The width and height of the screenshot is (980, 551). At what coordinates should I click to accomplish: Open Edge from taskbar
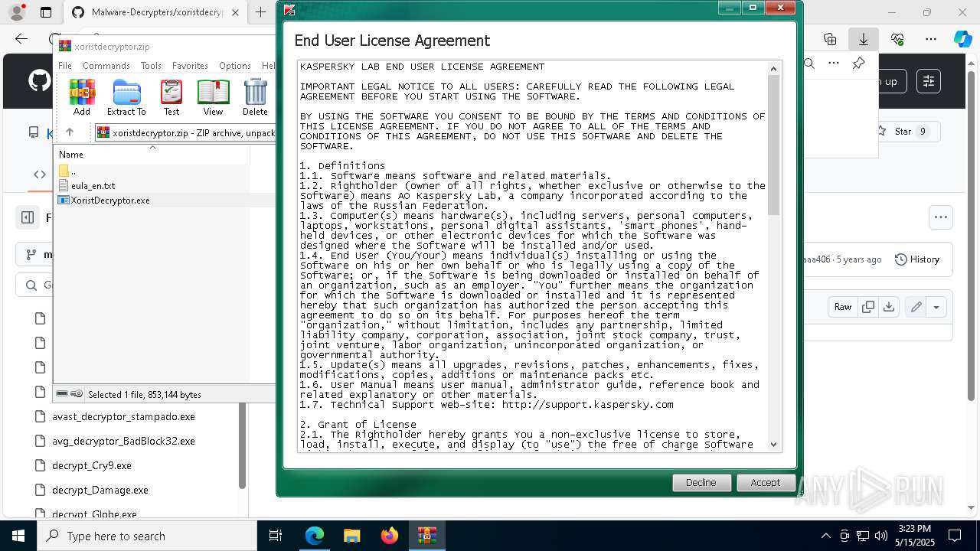(x=315, y=536)
